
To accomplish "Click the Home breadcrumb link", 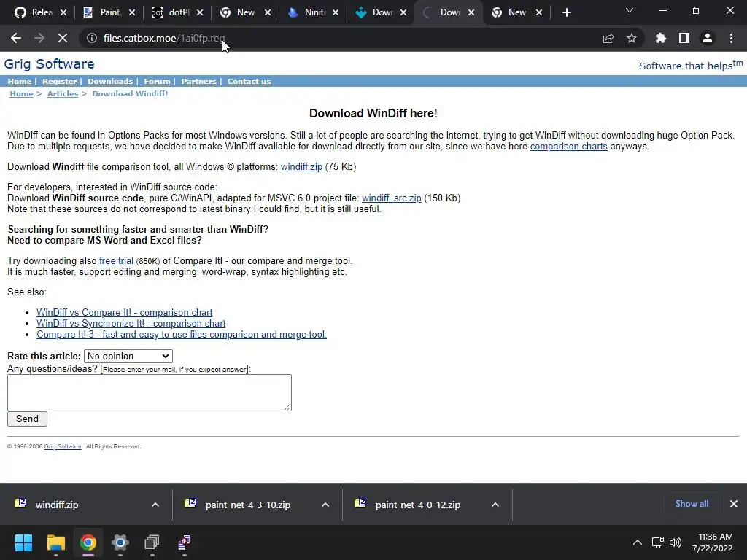I will pyautogui.click(x=21, y=94).
